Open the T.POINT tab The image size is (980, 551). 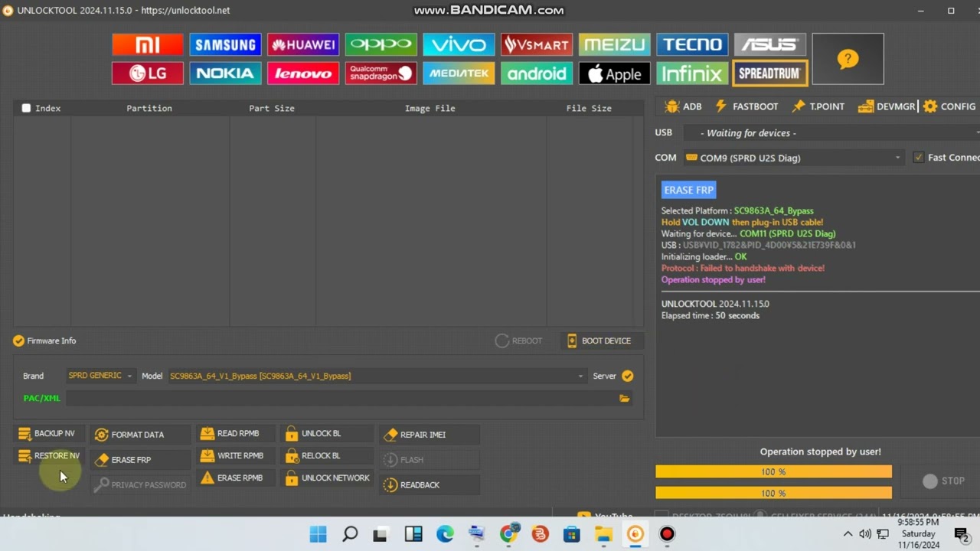[x=818, y=106]
